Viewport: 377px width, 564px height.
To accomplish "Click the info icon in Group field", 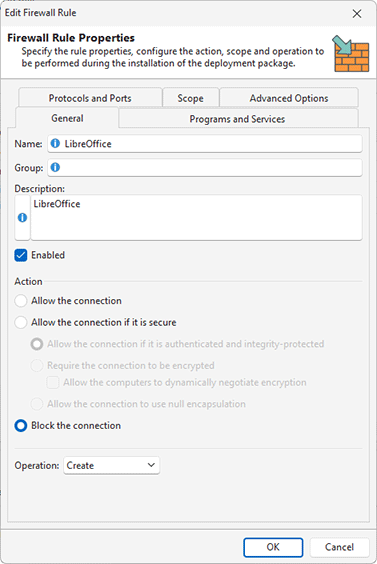I will pos(55,167).
